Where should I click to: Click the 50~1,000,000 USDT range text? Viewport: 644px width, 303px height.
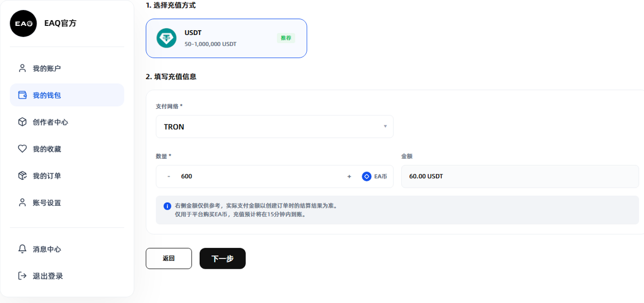210,44
